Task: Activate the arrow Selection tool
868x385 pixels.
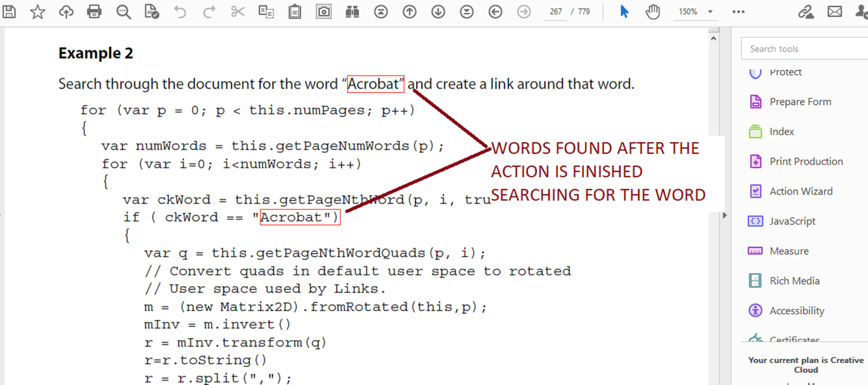Action: pyautogui.click(x=624, y=12)
